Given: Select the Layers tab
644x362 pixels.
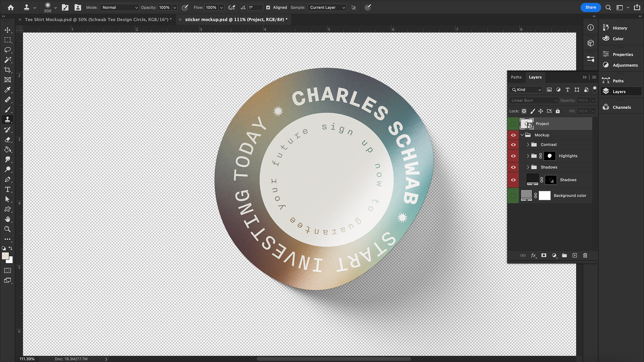Looking at the screenshot, I should 535,77.
